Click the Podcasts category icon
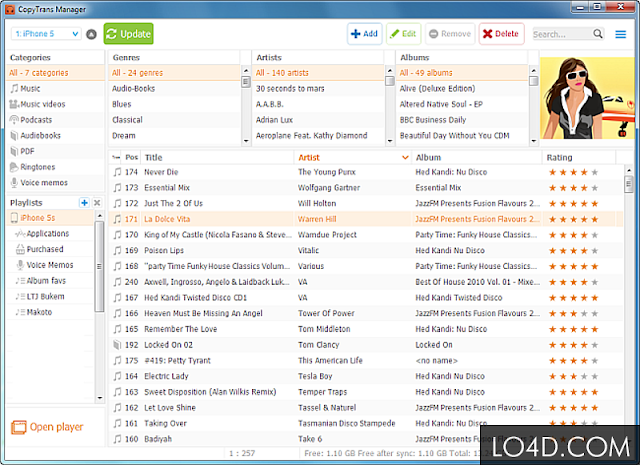Image resolution: width=640 pixels, height=465 pixels. (x=14, y=120)
